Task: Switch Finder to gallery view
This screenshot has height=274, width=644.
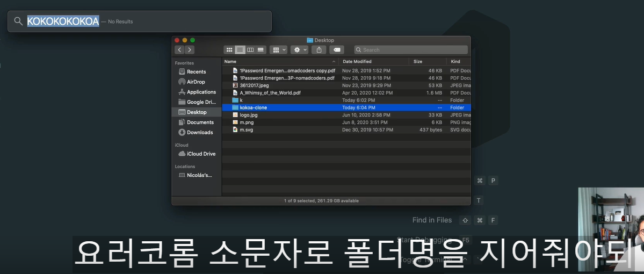Action: click(x=261, y=50)
